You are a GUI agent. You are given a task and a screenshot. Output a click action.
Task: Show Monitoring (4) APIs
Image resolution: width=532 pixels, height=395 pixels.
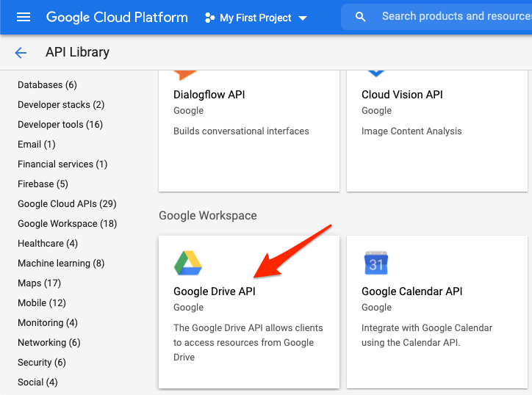point(48,323)
